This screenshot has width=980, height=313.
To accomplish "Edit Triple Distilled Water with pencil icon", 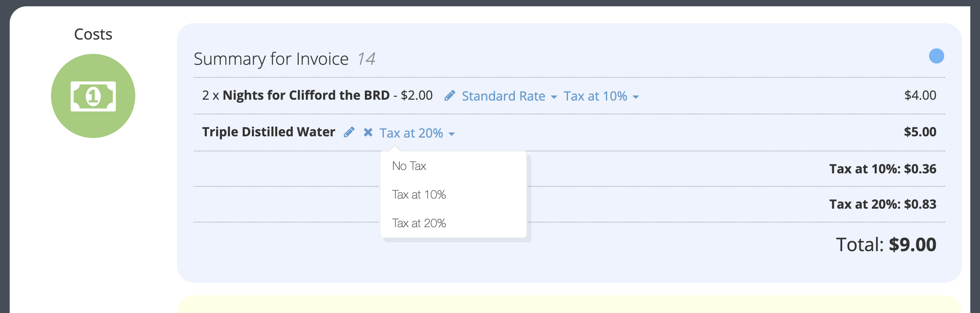I will (349, 133).
